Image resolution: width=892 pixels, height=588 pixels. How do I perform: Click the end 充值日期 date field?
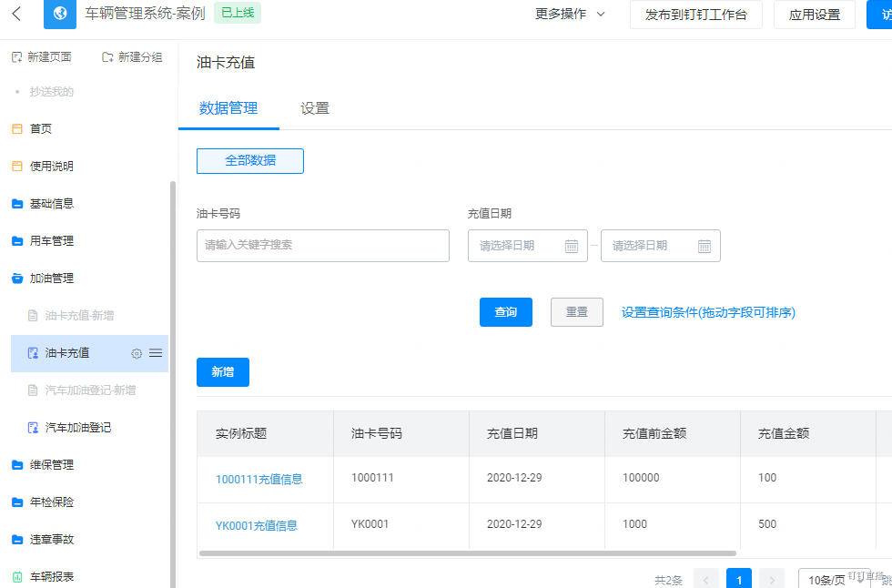[661, 246]
